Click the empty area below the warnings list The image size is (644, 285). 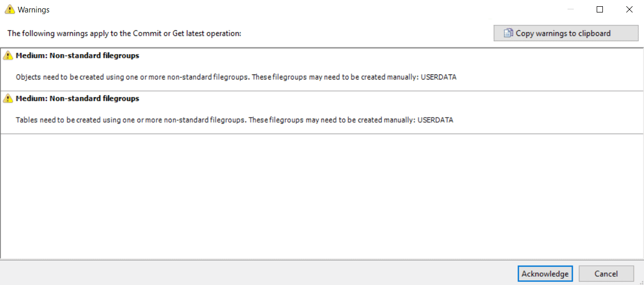[x=322, y=196]
